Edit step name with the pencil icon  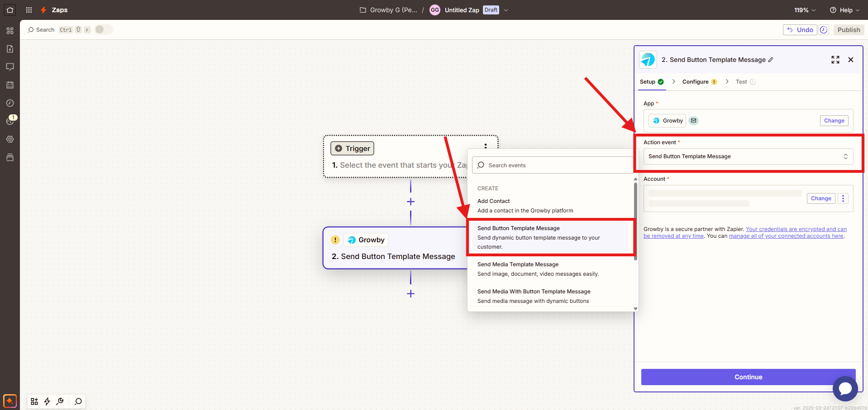771,60
